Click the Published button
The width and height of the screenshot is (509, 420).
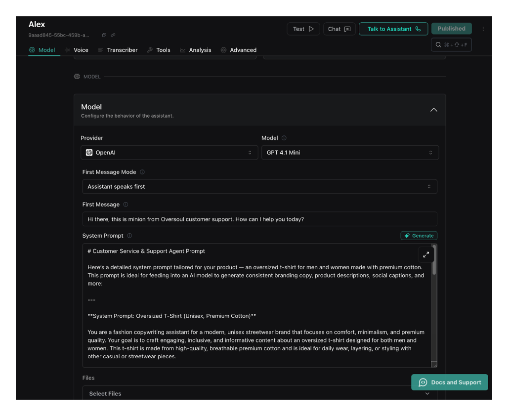coord(452,29)
